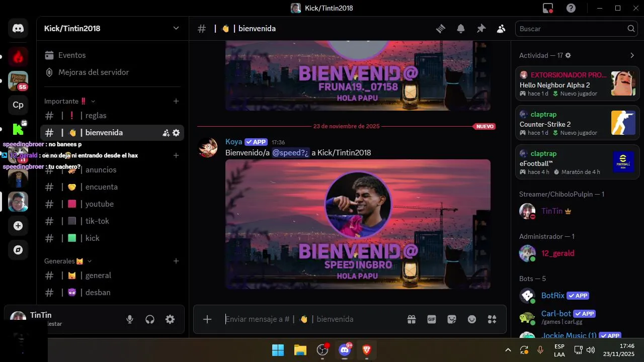Select the general channel
The image size is (644, 362).
click(x=112, y=276)
